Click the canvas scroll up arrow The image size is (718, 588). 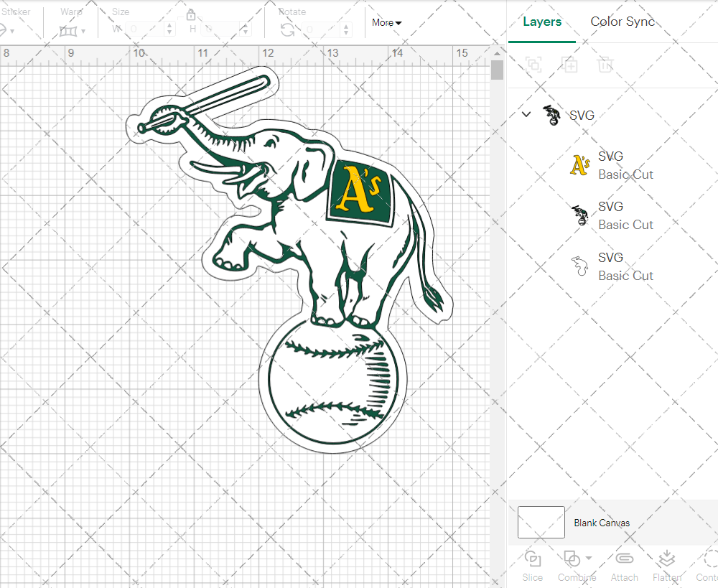point(497,53)
